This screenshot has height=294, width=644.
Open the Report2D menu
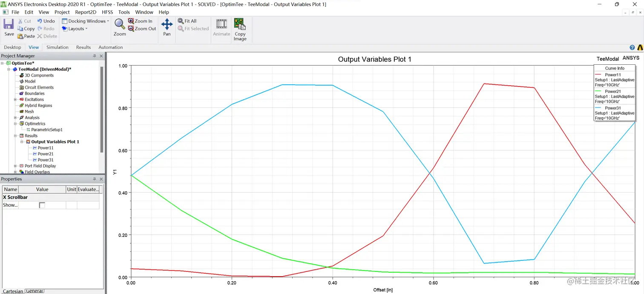pyautogui.click(x=86, y=12)
